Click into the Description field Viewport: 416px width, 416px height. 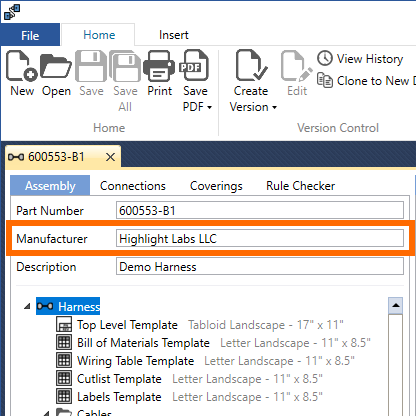[260, 266]
